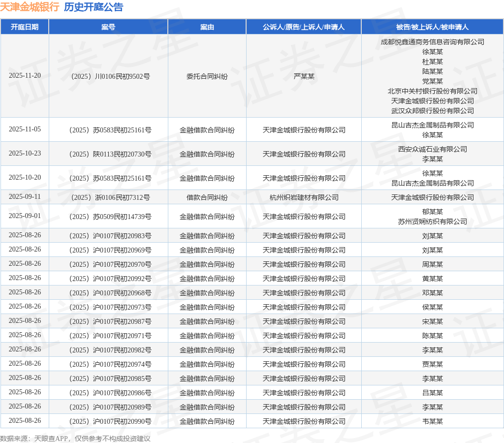Click the 案由 column header
Viewport: 504px width, 443px height.
point(207,27)
